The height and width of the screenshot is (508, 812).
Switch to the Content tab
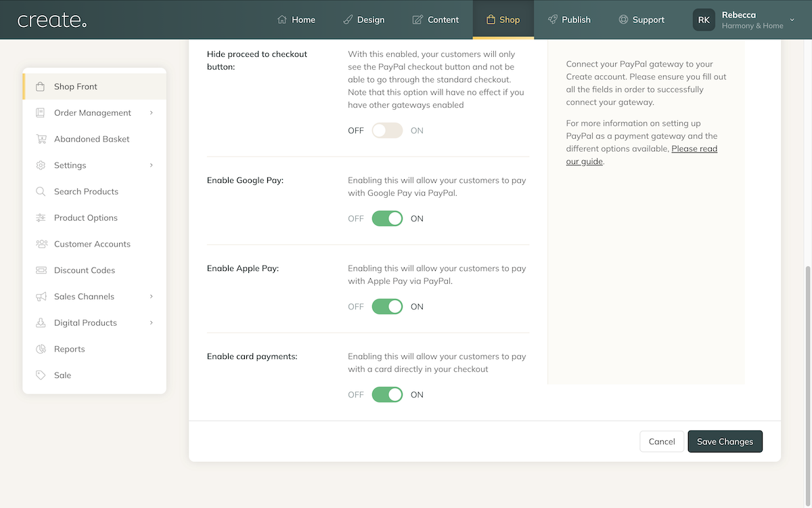[436, 20]
